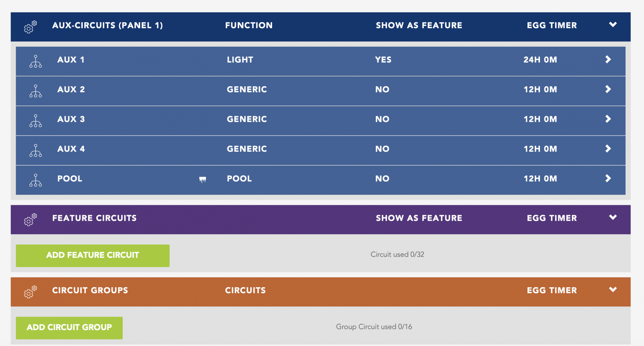This screenshot has width=644, height=346.
Task: Click the gear icon beside Feature Circuits
Action: click(30, 220)
